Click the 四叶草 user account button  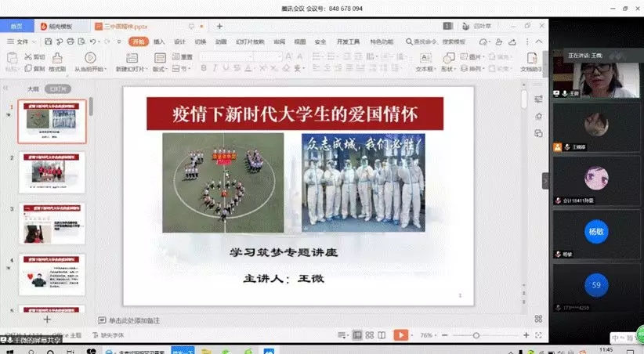(x=477, y=26)
